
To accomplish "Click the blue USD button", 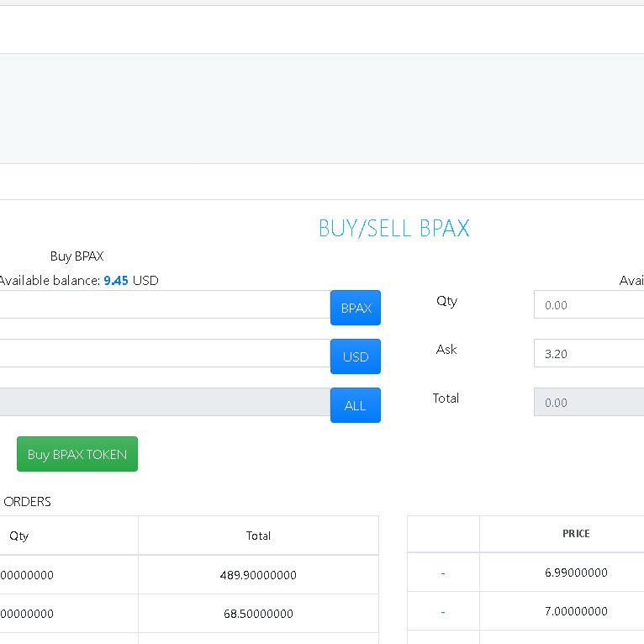I will tap(356, 356).
